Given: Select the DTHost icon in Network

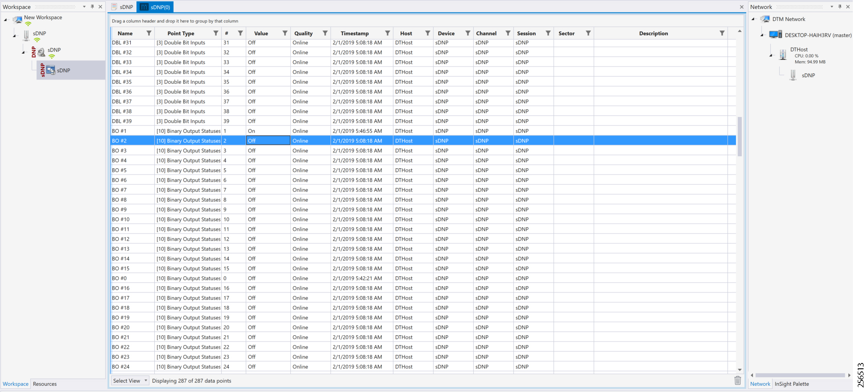Looking at the screenshot, I should click(x=783, y=54).
